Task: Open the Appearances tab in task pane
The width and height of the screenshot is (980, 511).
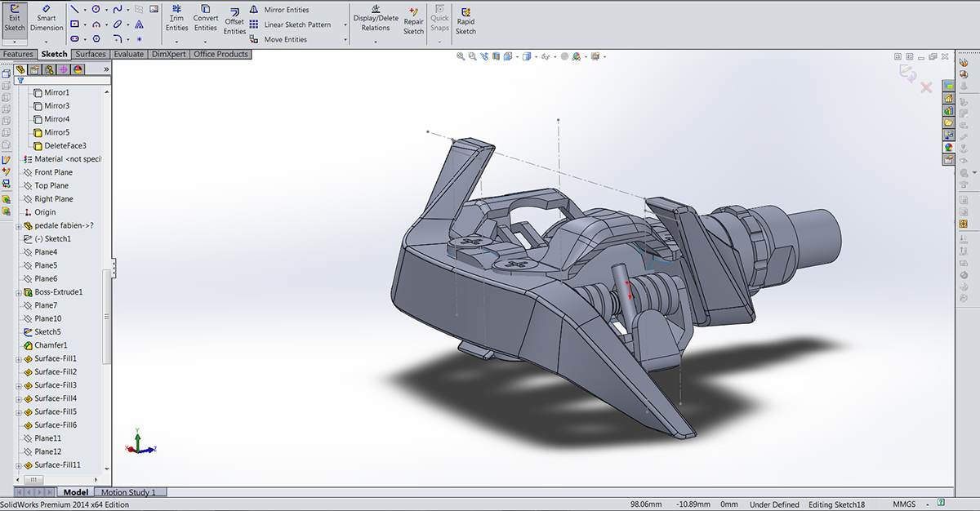Action: point(948,148)
